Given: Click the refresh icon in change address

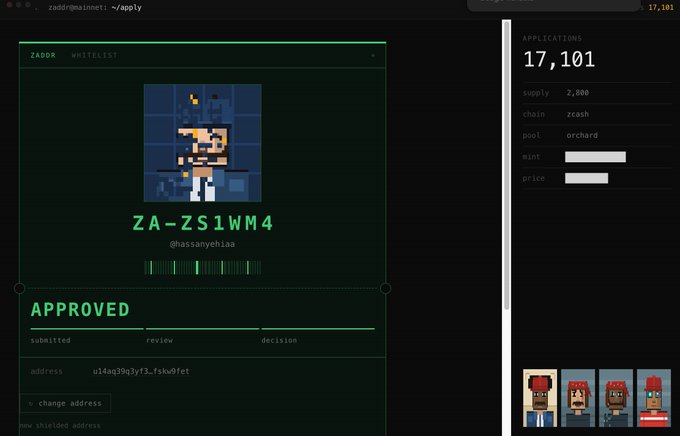Looking at the screenshot, I should pyautogui.click(x=31, y=403).
